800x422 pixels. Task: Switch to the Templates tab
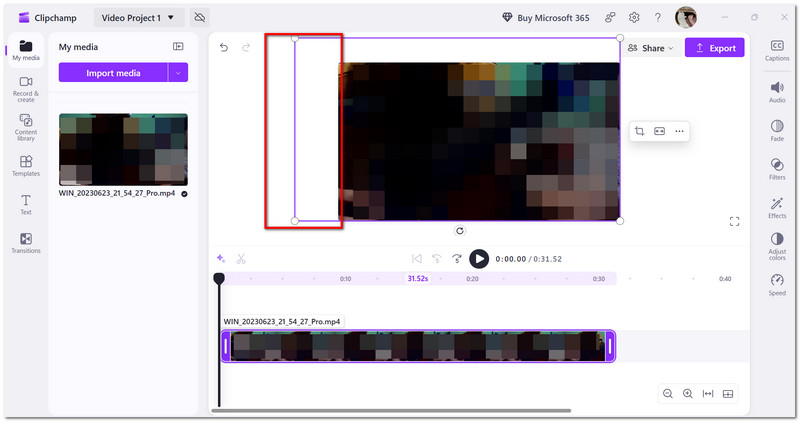[26, 166]
